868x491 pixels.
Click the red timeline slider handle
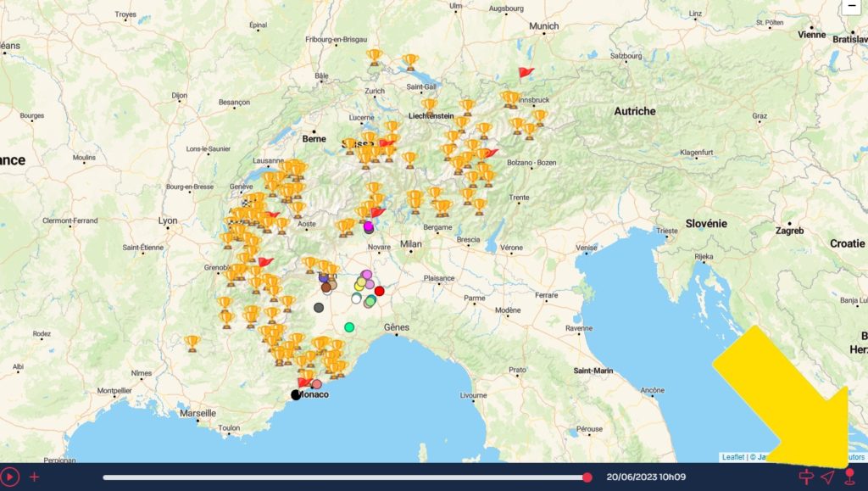coord(587,477)
